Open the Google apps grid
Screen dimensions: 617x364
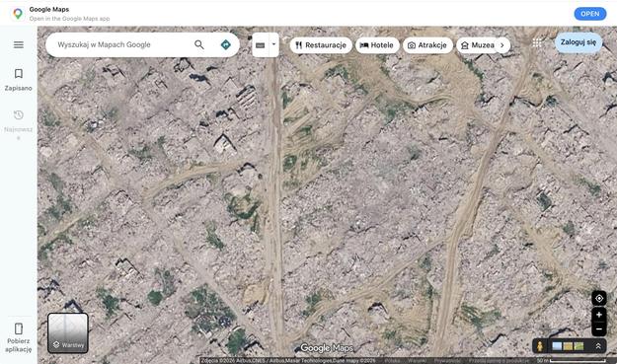tap(537, 43)
